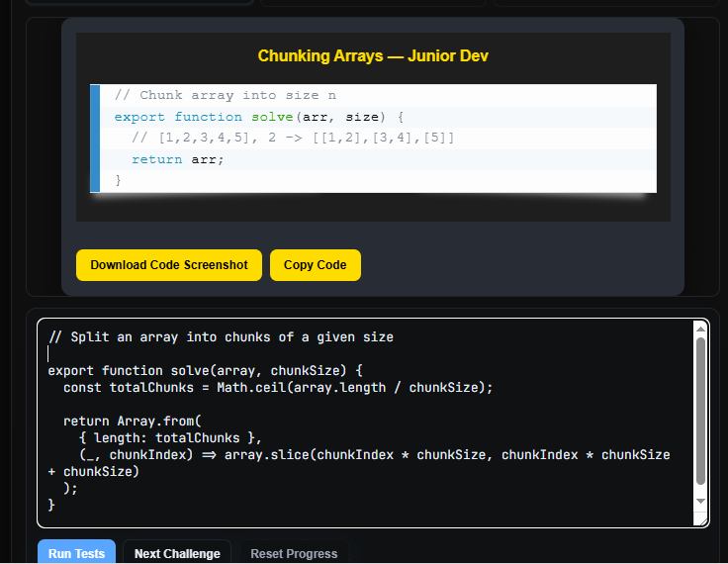Viewport: 728px width, 564px height.
Task: Click the '// Split an array into chunks' comment
Action: pos(221,336)
